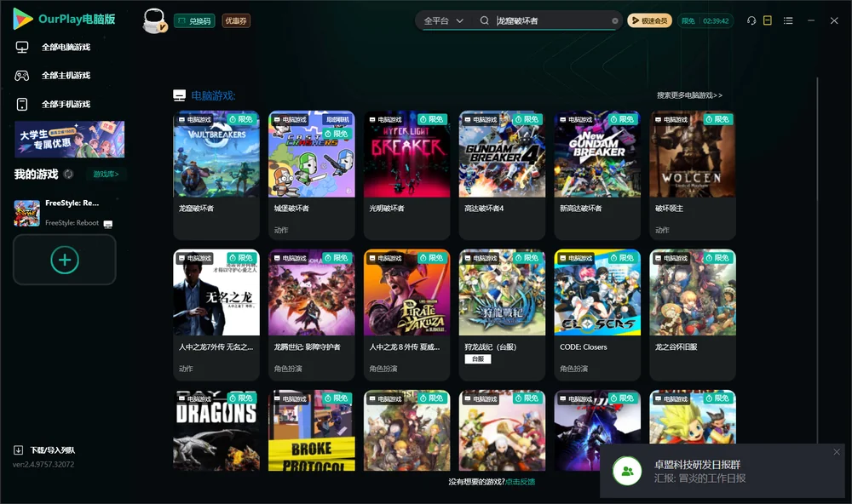The image size is (852, 504).
Task: Clear the search box text
Action: point(615,21)
